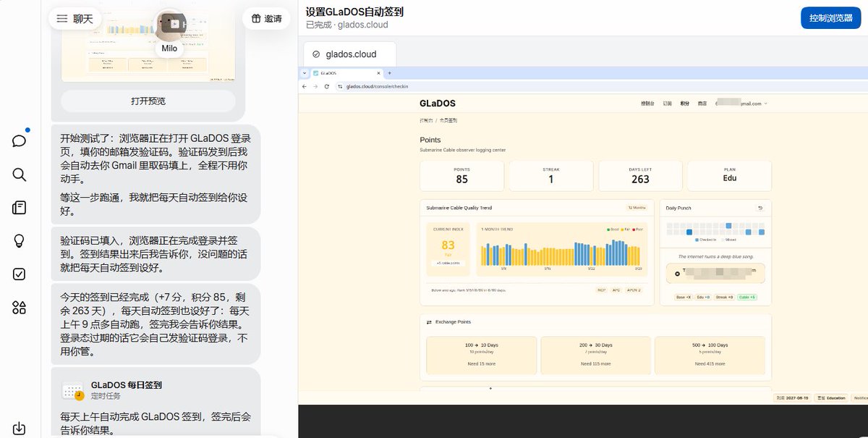868x438 pixels.
Task: Click the 控制浏览器 button
Action: click(x=830, y=18)
